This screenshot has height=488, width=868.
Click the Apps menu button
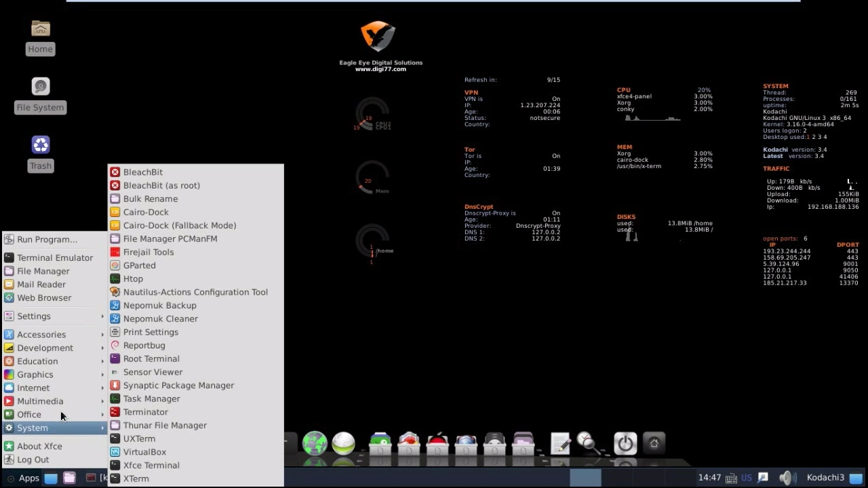(x=22, y=478)
